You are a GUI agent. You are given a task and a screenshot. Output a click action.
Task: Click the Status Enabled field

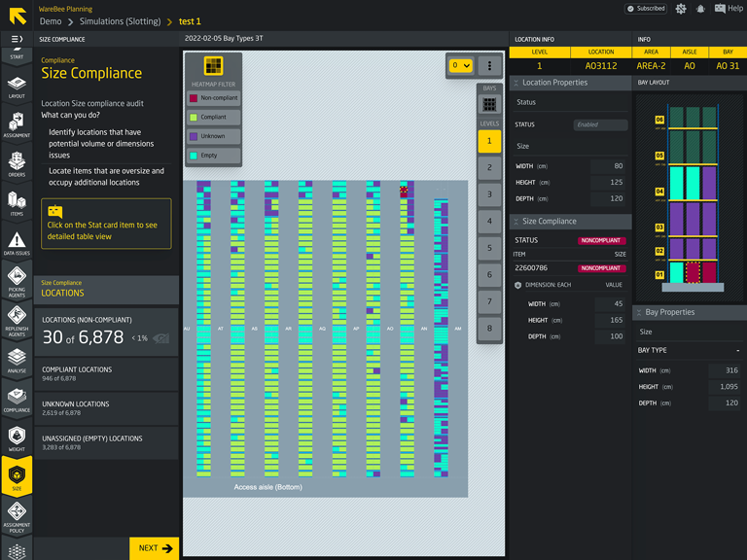600,124
